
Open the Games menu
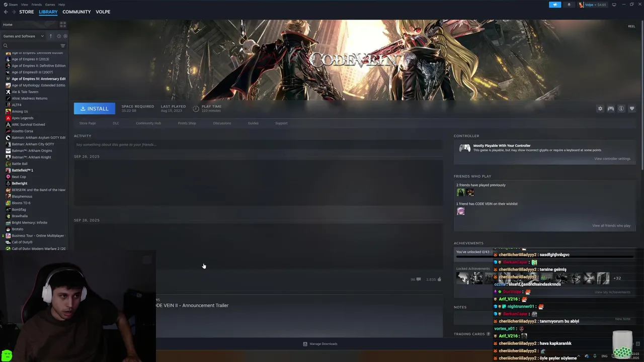50,5
